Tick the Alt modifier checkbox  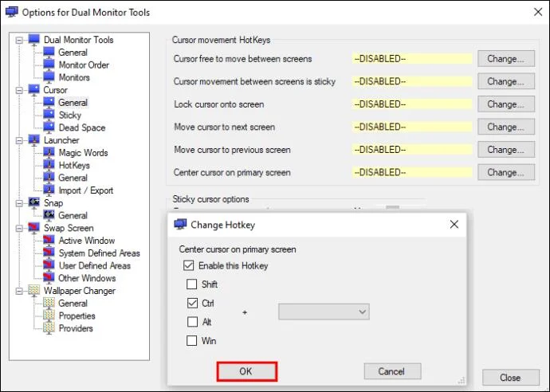tap(192, 322)
